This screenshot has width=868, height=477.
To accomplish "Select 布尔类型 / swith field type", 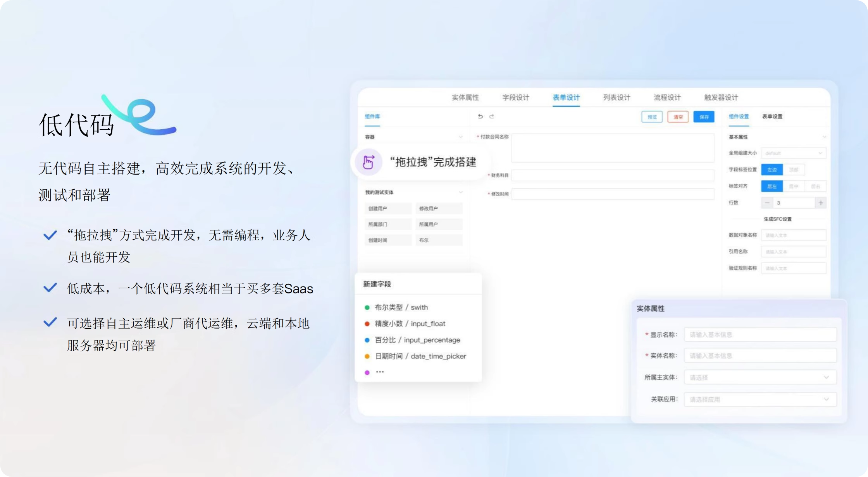I will coord(401,307).
